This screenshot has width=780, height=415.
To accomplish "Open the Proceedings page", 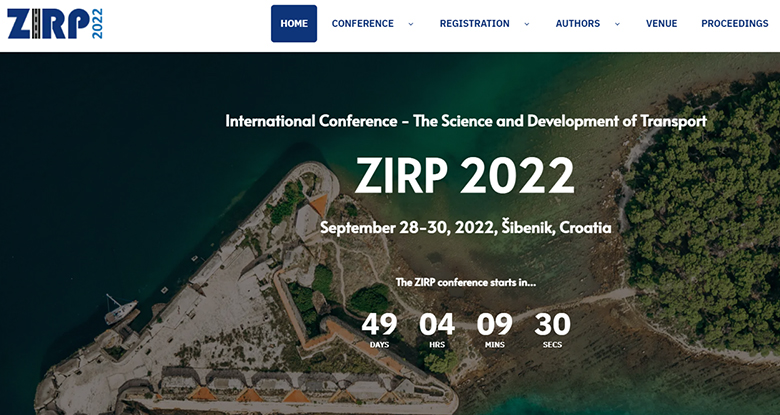I will 735,23.
